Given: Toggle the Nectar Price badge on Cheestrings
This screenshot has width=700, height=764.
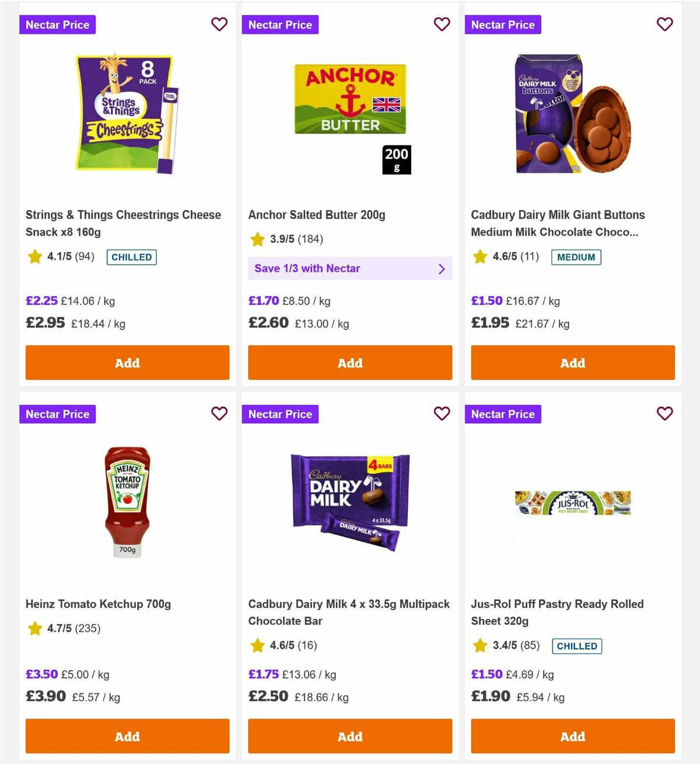Looking at the screenshot, I should pyautogui.click(x=57, y=24).
